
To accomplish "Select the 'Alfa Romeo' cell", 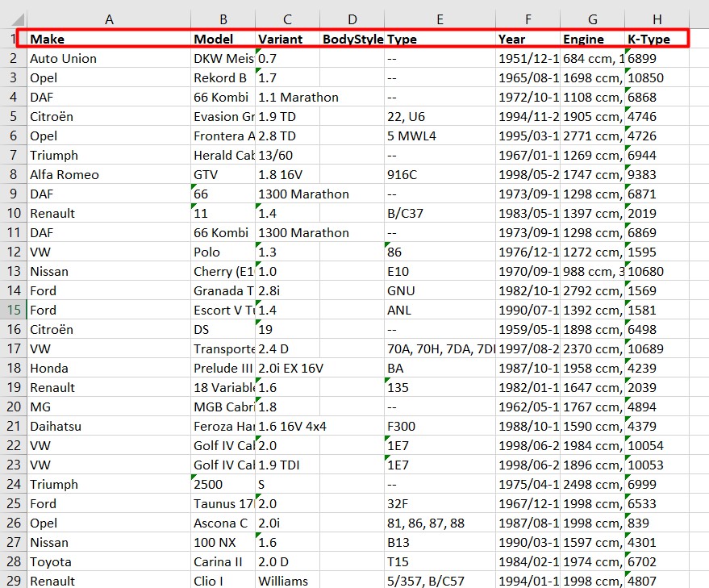I will 109,174.
